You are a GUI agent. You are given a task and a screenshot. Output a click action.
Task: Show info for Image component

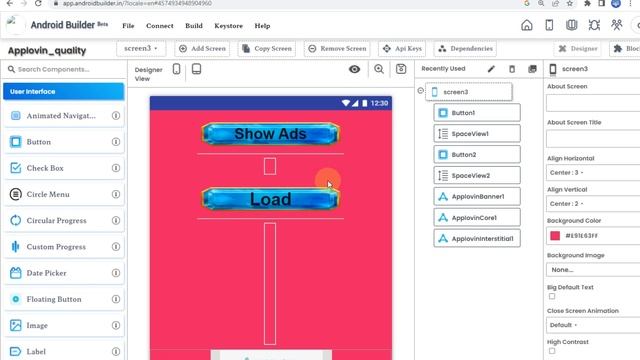pyautogui.click(x=116, y=325)
